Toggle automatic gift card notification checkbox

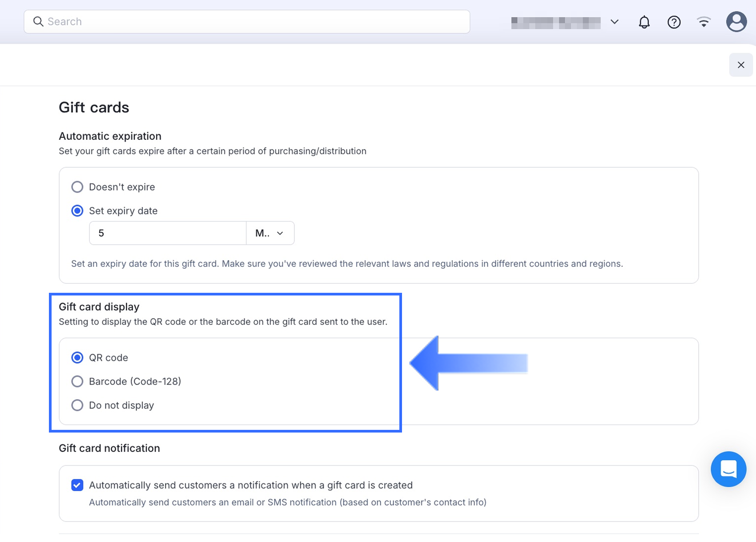click(x=77, y=485)
